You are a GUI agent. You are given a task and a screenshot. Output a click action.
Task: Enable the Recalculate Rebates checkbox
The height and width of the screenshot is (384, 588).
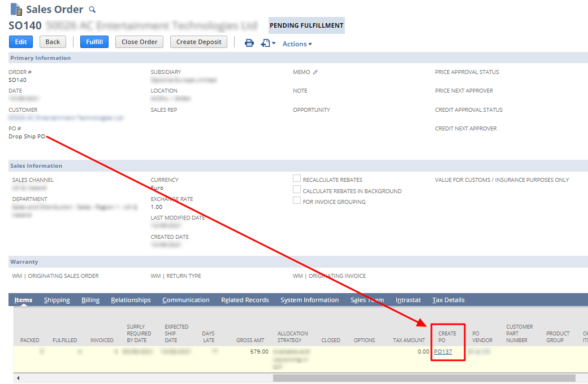(x=297, y=179)
